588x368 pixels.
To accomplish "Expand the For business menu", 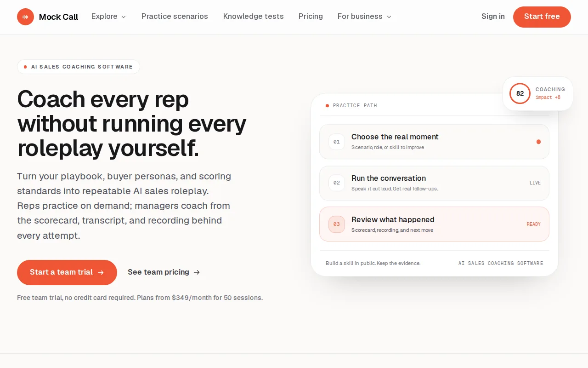I will tap(364, 17).
